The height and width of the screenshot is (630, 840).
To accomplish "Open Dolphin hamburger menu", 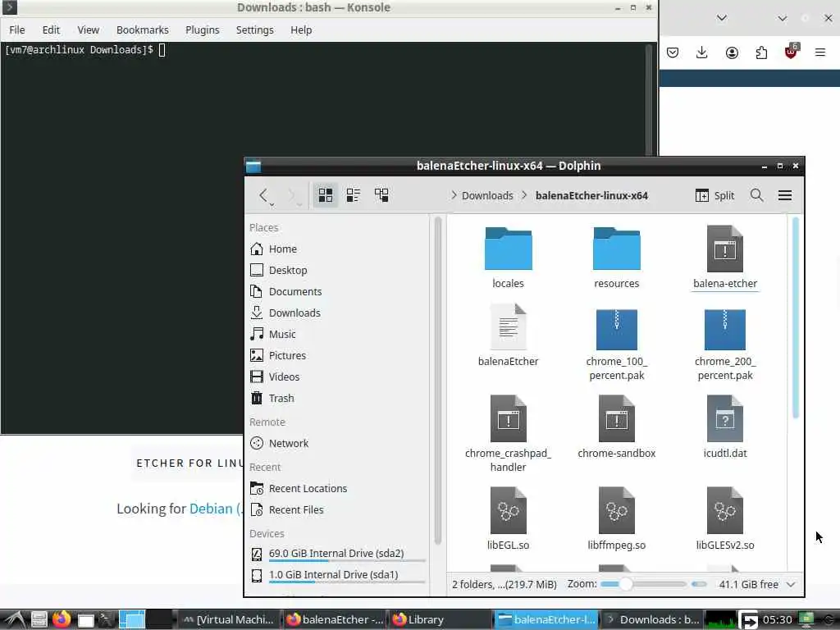I will point(785,195).
